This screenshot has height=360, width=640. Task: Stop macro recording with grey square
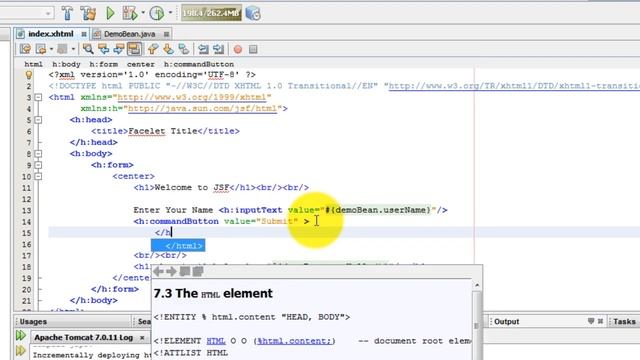[x=253, y=49]
